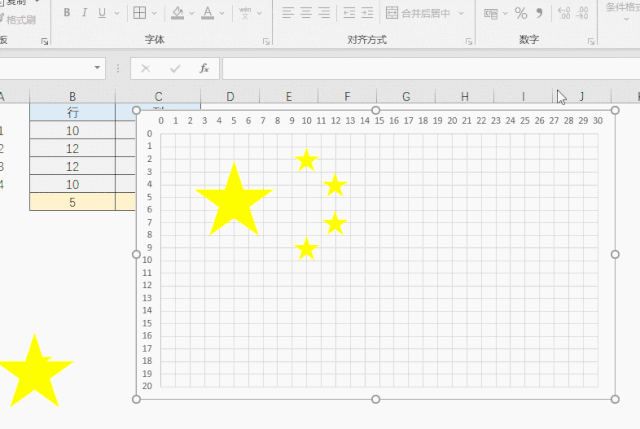The width and height of the screenshot is (640, 429).
Task: Open 合并后居中 dropdown arrow
Action: [461, 13]
